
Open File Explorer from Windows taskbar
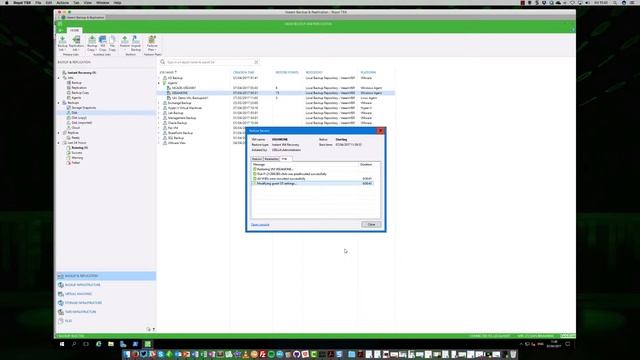(x=111, y=344)
